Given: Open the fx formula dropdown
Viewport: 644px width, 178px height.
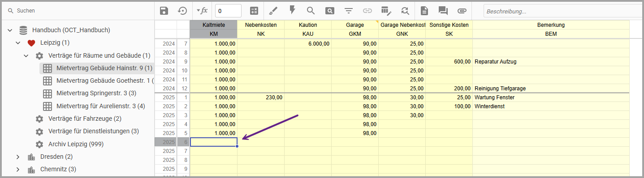Looking at the screenshot, I should (202, 11).
